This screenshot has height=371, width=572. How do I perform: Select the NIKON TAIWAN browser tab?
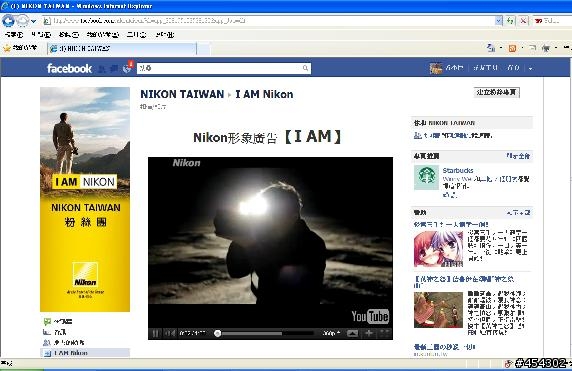pos(121,49)
